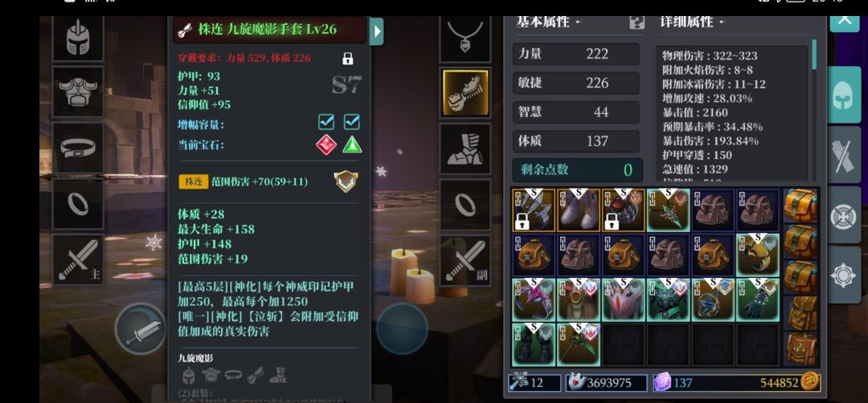Screen dimensions: 868x403
Task: Click the necklace equipment slot
Action: click(x=465, y=38)
